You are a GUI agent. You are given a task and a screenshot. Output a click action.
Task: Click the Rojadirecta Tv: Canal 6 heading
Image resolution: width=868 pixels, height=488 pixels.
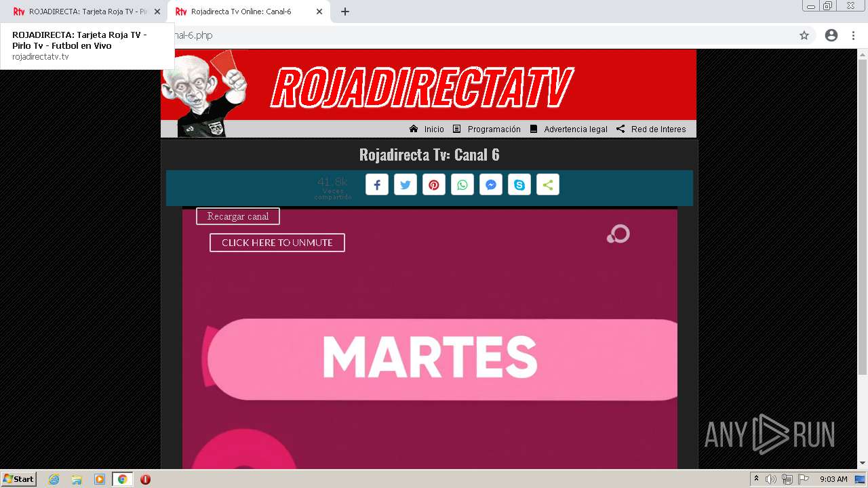click(429, 155)
